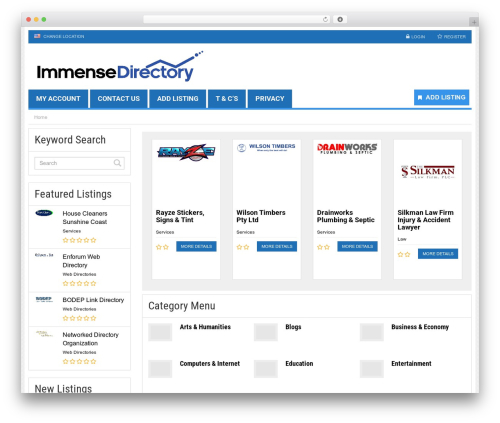
Task: Open the Entertainment category
Action: tap(411, 363)
